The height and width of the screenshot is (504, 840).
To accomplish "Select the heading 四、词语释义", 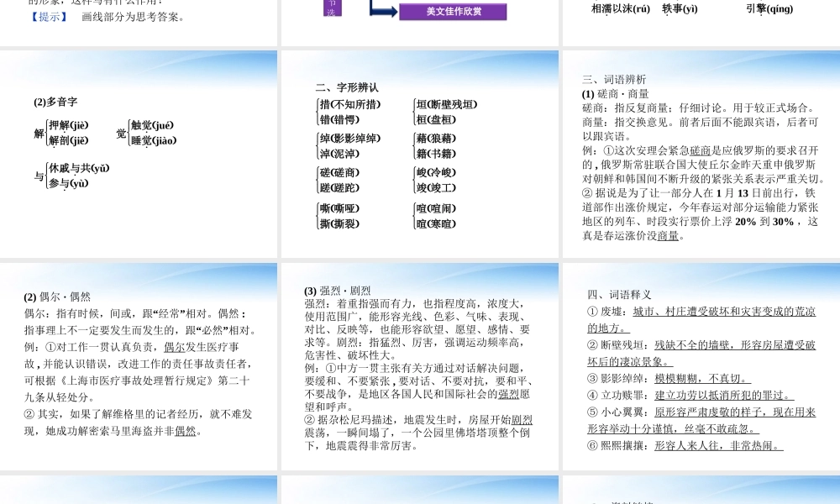I will coord(619,294).
